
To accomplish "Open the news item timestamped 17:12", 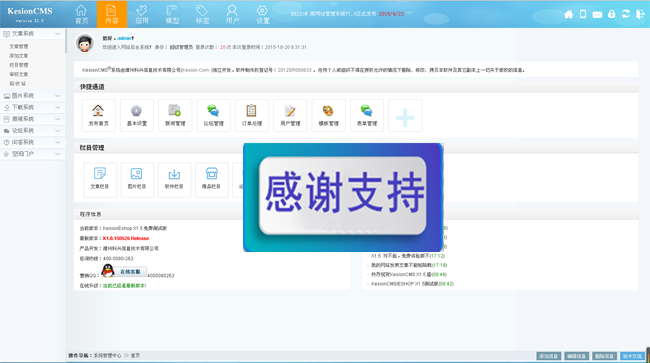I will (407, 256).
